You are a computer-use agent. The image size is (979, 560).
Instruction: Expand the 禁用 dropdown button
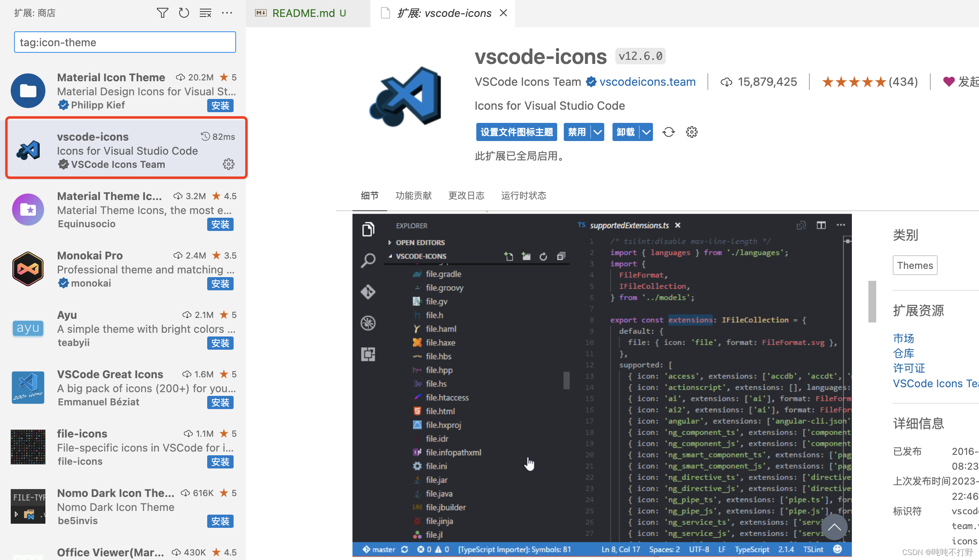[596, 132]
